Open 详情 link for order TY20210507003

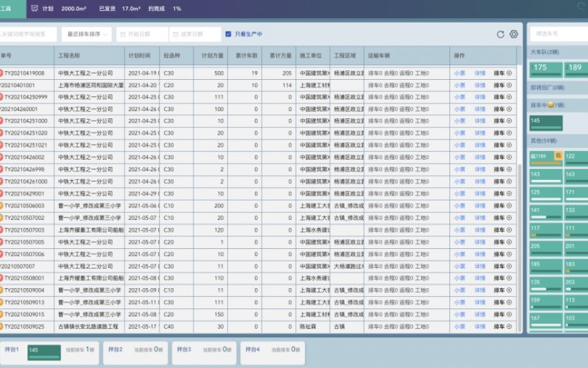coord(480,230)
